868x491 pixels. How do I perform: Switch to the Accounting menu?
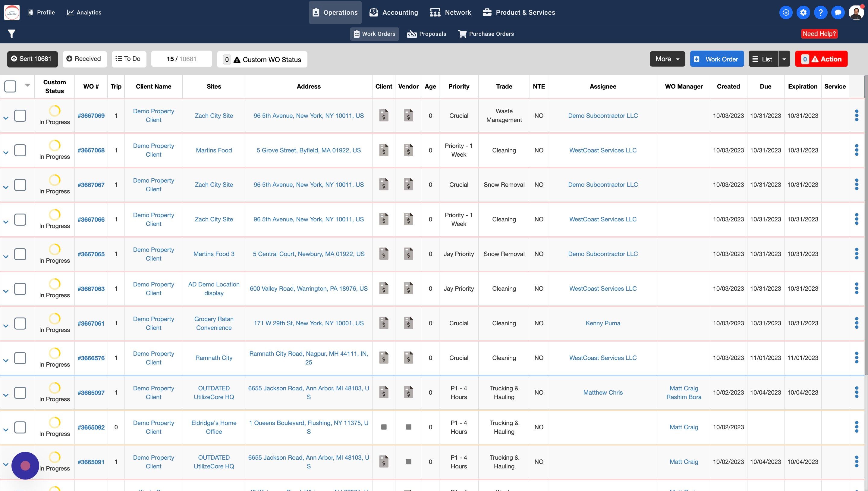[x=394, y=12]
